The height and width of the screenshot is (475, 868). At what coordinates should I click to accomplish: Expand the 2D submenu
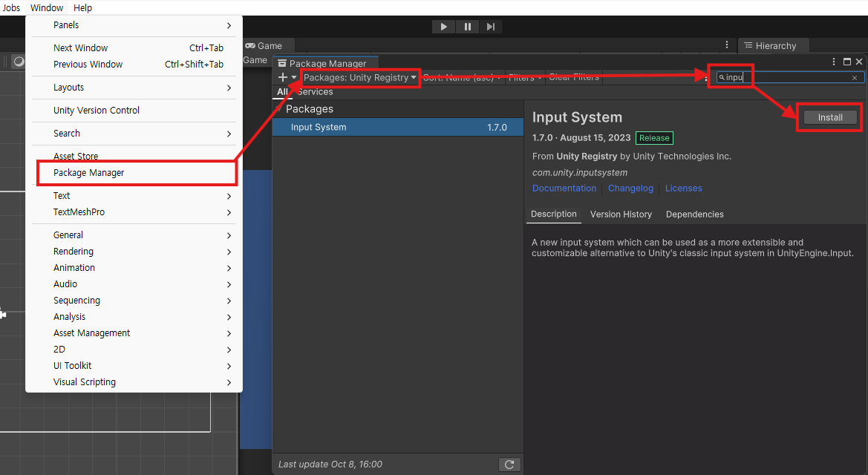(x=134, y=350)
